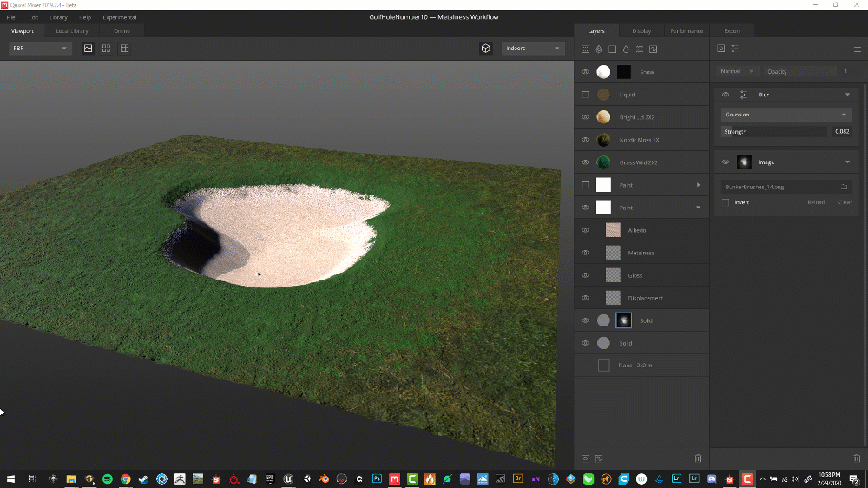The image size is (868, 488).
Task: Delete the layer with the Layers trash icon
Action: click(x=698, y=458)
